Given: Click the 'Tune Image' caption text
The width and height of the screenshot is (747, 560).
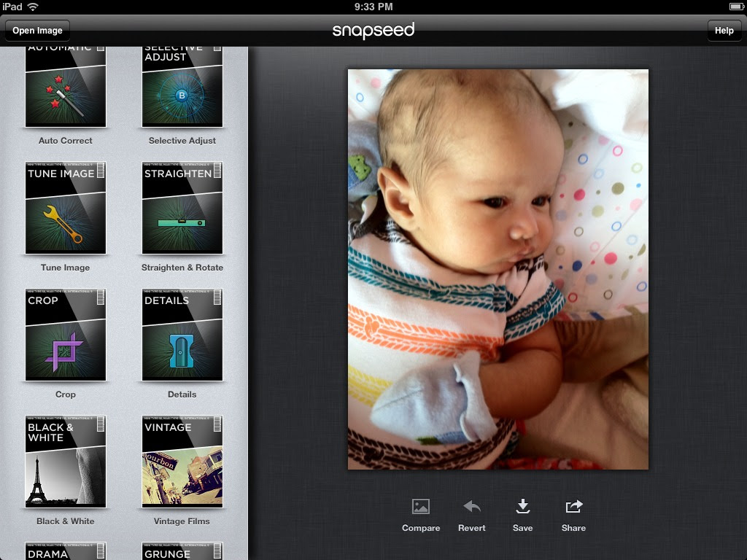Looking at the screenshot, I should [x=65, y=268].
